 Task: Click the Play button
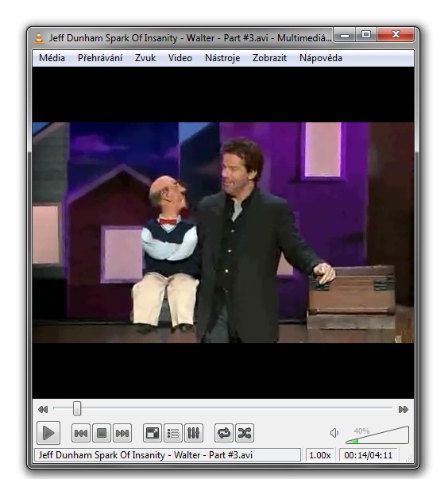pyautogui.click(x=48, y=433)
